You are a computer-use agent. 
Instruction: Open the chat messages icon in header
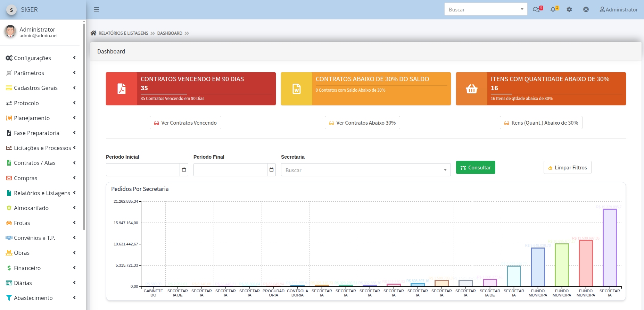pyautogui.click(x=537, y=9)
